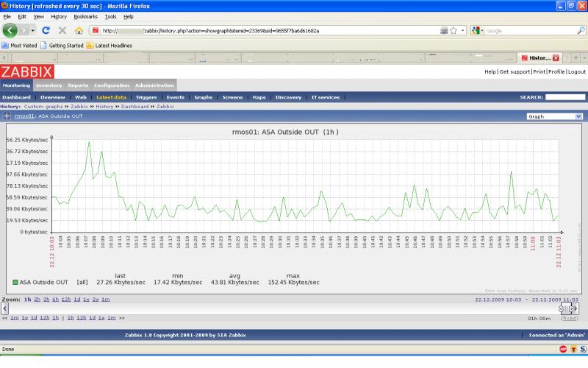588x368 pixels.
Task: Set zoom period to 12h
Action: [x=65, y=300]
